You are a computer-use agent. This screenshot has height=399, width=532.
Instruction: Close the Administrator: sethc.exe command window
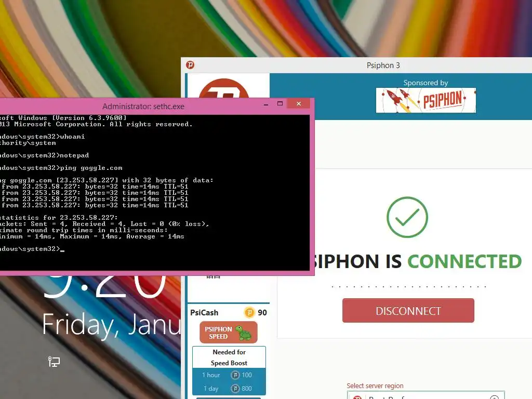tap(299, 104)
